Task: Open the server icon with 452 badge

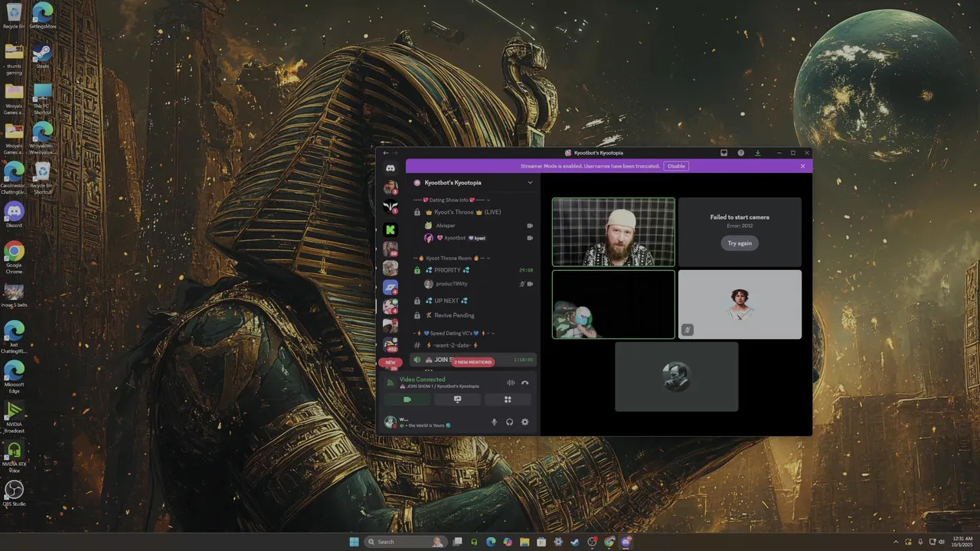Action: click(390, 344)
